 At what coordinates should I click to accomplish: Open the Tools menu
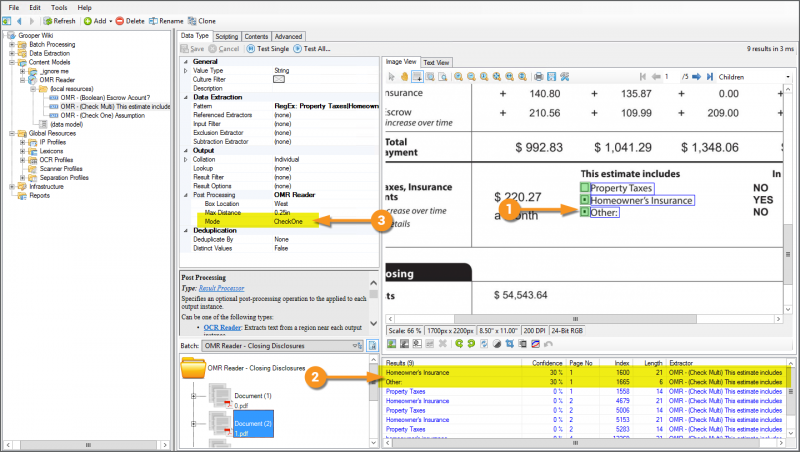pos(58,7)
